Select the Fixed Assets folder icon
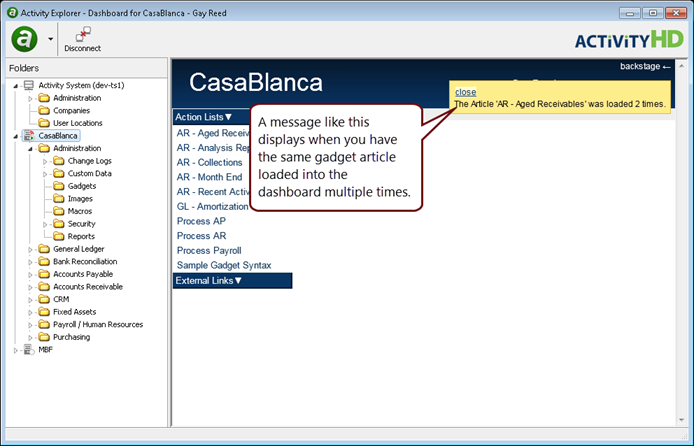694x446 pixels. 44,311
